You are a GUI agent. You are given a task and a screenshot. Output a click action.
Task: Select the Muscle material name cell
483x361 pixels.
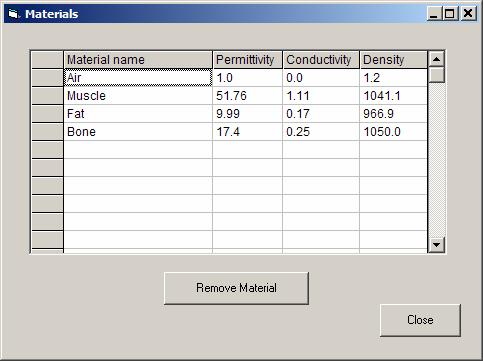[x=138, y=96]
